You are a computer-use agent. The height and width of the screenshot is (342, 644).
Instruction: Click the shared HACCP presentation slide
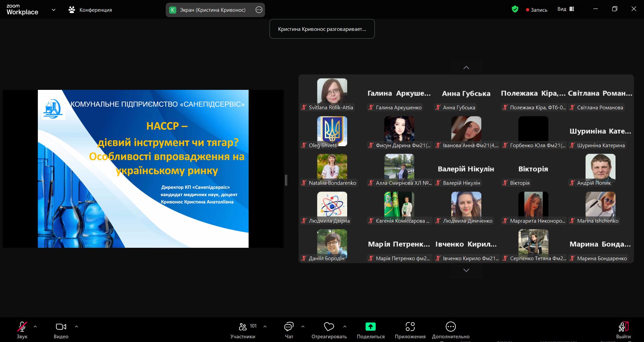pos(143,169)
